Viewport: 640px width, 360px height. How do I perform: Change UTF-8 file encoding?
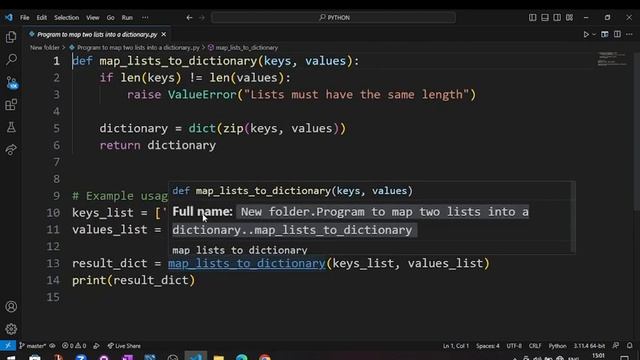click(x=514, y=346)
